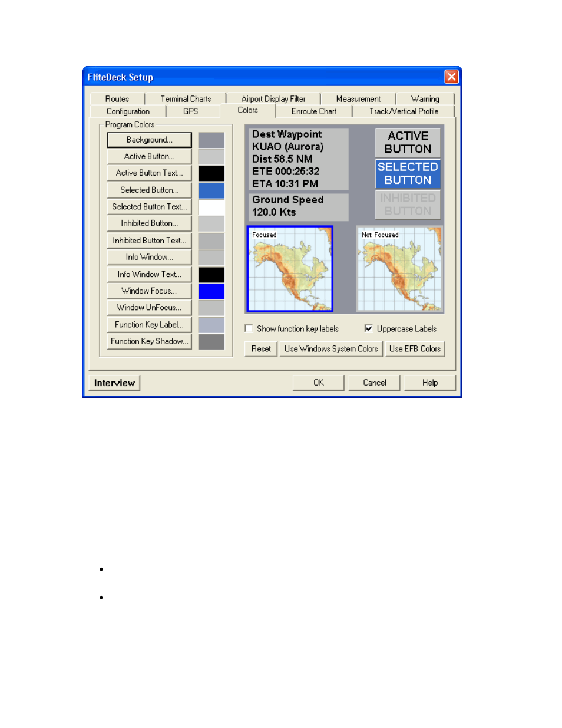Open Selected Button Text... color chooser

150,206
